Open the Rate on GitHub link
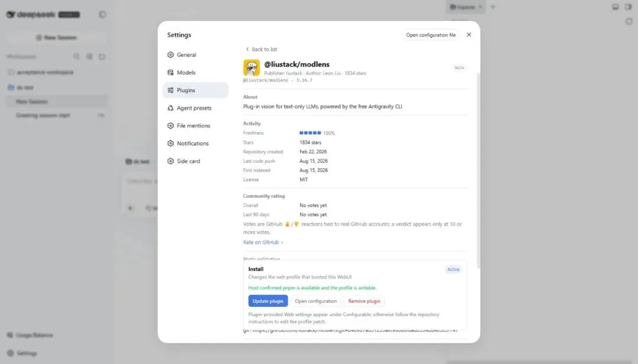 click(x=263, y=242)
